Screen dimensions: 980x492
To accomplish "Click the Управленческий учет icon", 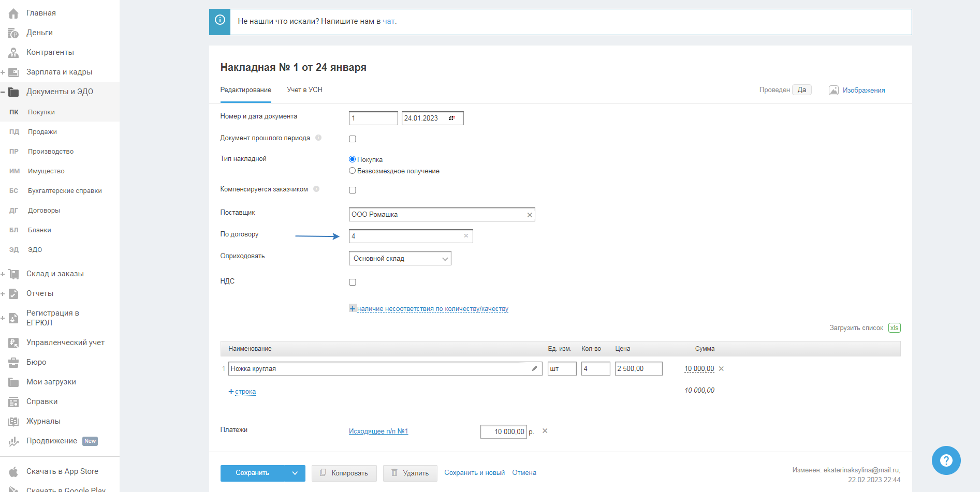I will click(x=13, y=342).
